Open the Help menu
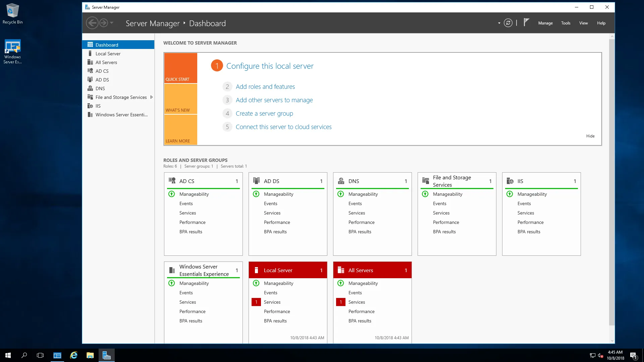The height and width of the screenshot is (362, 644). [601, 23]
